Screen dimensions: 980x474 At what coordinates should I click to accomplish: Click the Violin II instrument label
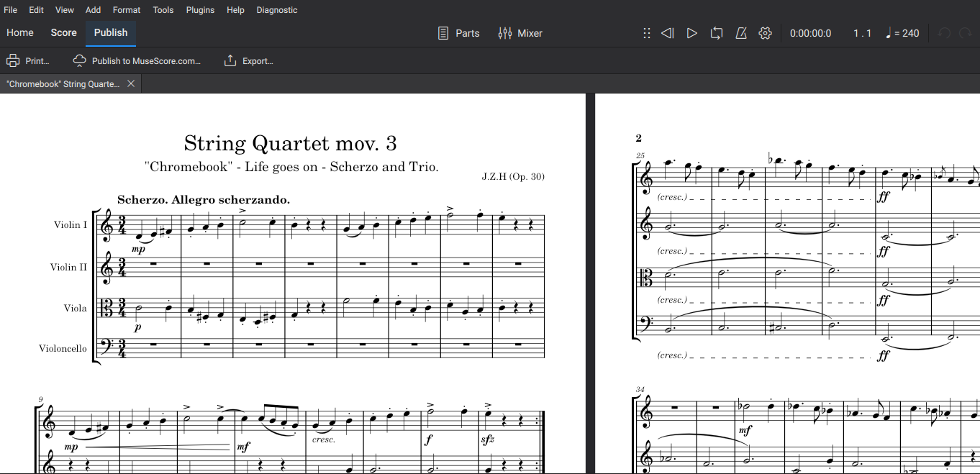(x=68, y=267)
